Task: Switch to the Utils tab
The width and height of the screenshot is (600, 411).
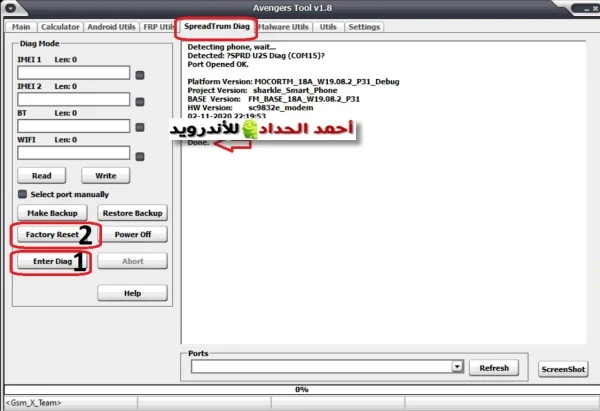Action: click(328, 27)
